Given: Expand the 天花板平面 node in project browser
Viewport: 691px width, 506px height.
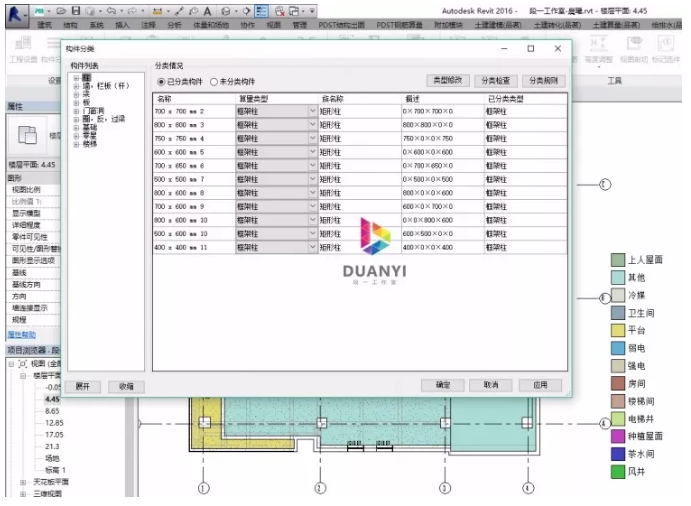Looking at the screenshot, I should (x=23, y=482).
